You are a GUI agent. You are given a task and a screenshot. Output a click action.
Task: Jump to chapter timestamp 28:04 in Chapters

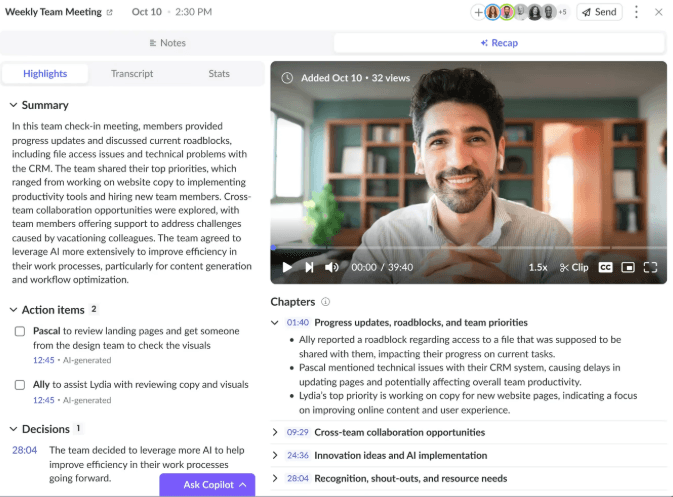[x=297, y=479]
